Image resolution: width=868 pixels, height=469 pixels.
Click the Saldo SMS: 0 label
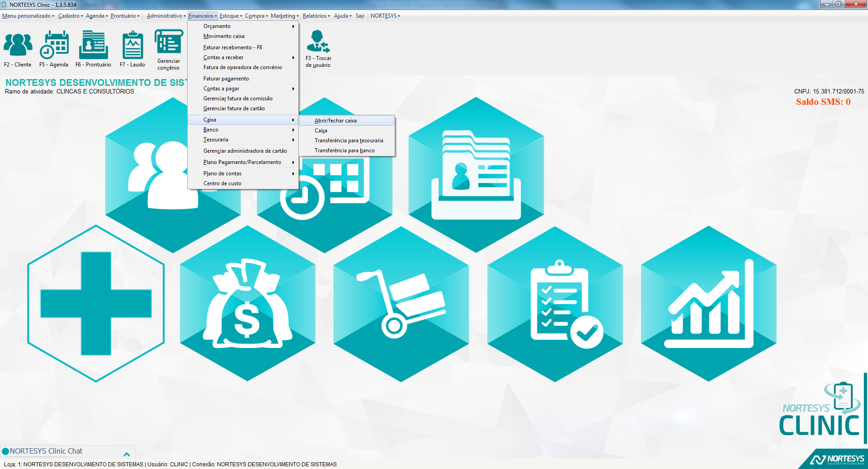coord(823,102)
